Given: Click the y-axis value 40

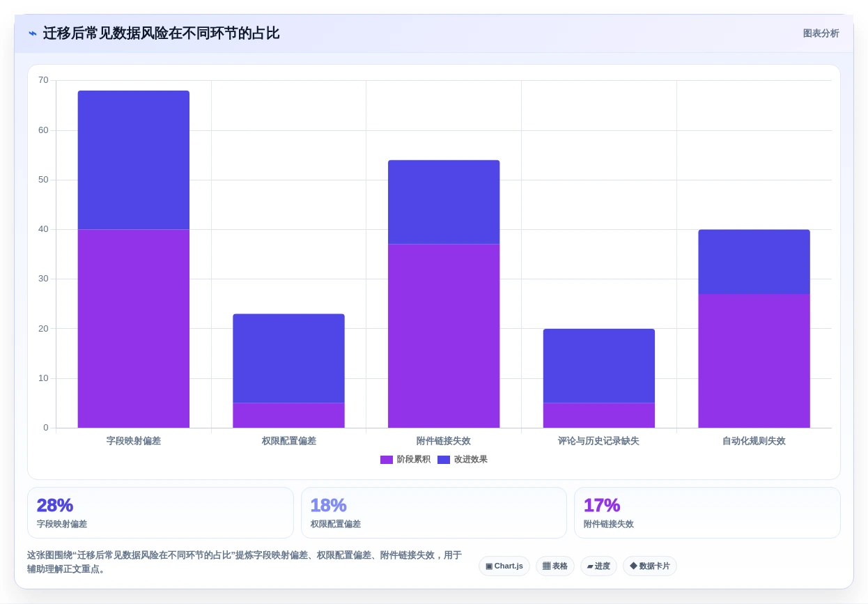Looking at the screenshot, I should pos(43,229).
